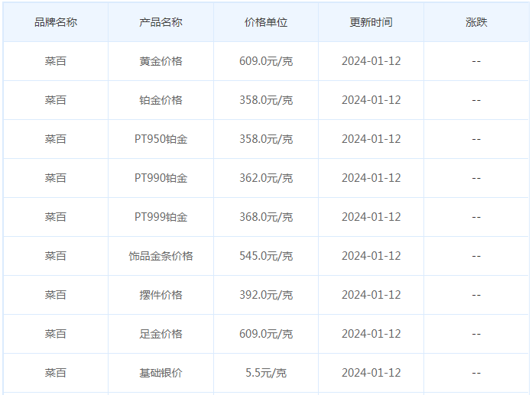Pick the 菜百 brand cell in 黄金价格 row
The image size is (532, 395).
pyautogui.click(x=56, y=61)
